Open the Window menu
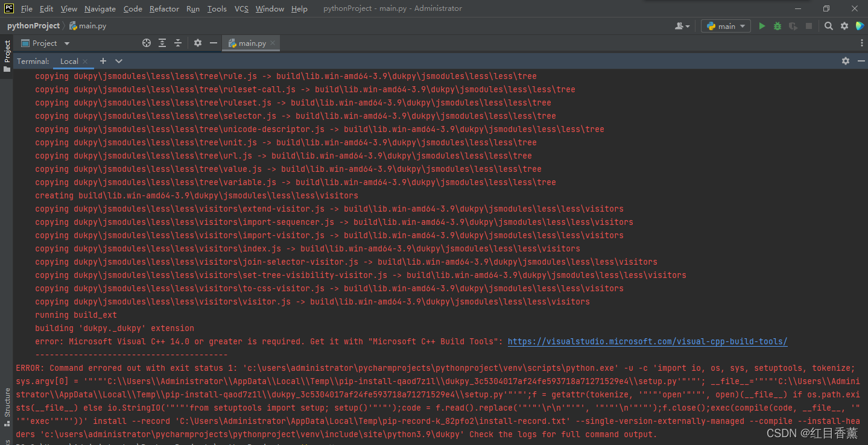This screenshot has height=445, width=868. click(270, 8)
